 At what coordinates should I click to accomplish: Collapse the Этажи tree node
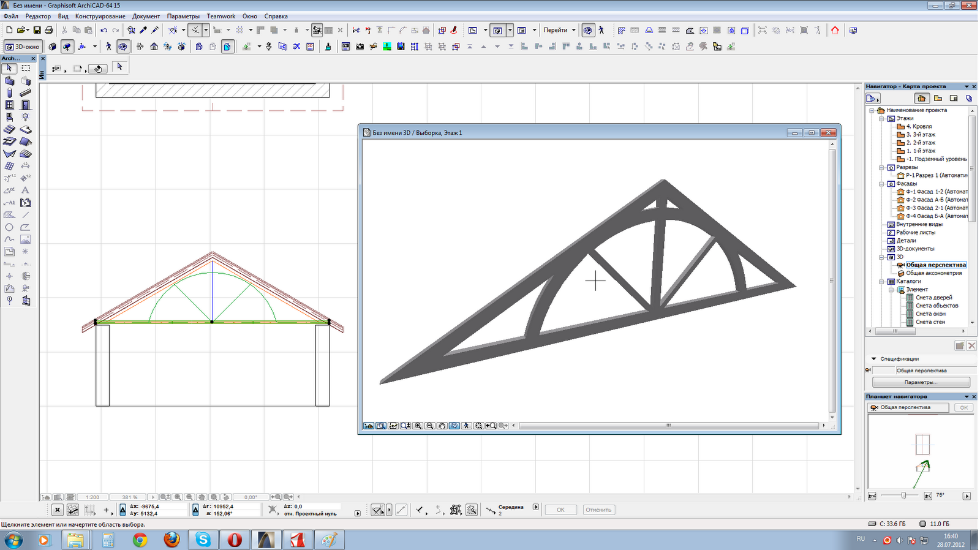(882, 118)
